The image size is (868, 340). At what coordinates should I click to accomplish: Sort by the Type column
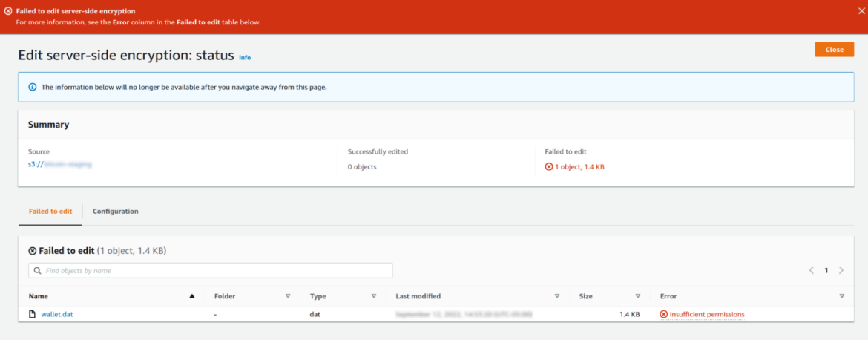pyautogui.click(x=374, y=296)
